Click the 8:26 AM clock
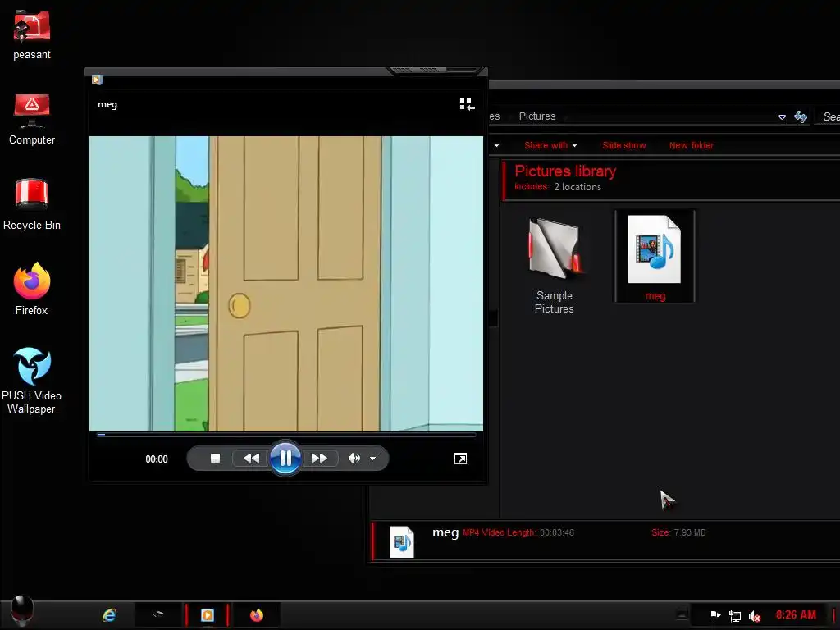Screen dimensions: 840x630 [x=796, y=615]
